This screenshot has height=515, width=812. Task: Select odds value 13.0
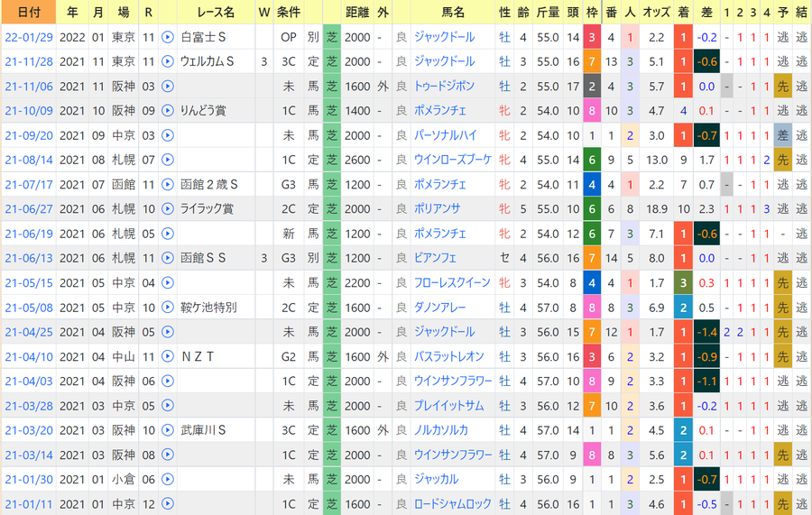pyautogui.click(x=657, y=160)
